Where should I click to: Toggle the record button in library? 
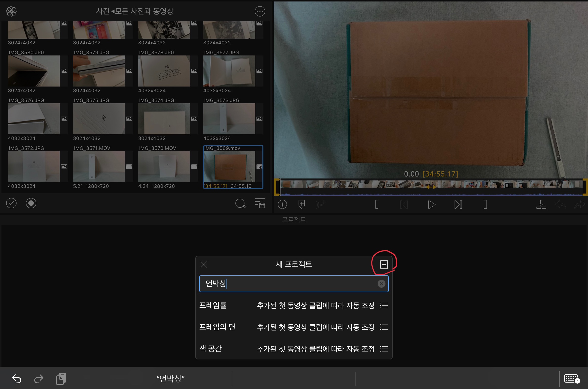click(31, 203)
